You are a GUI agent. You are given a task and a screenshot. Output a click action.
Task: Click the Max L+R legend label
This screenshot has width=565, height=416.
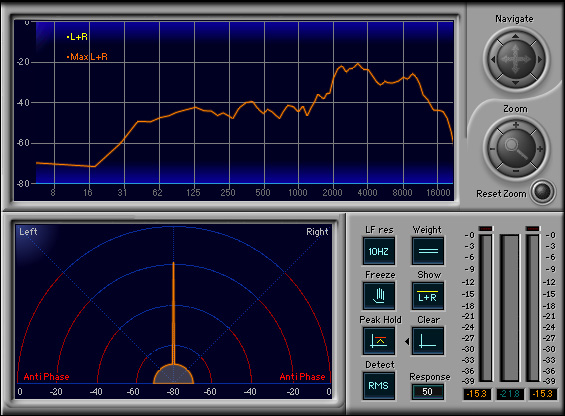[87, 57]
